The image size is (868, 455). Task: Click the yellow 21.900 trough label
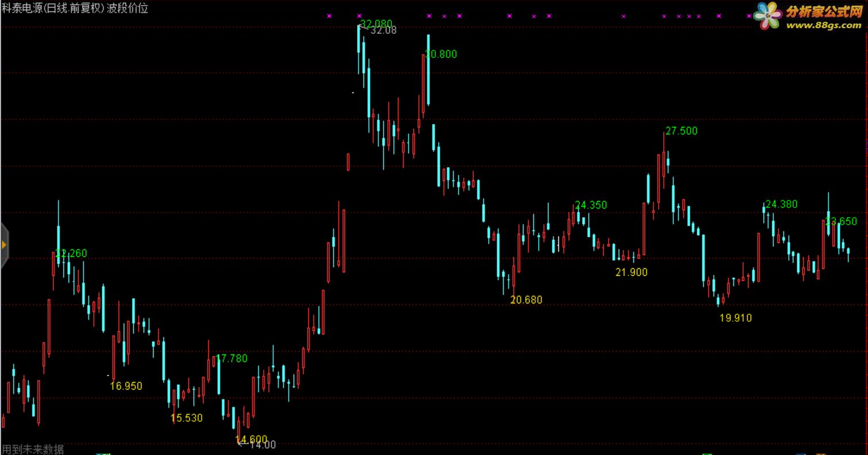pyautogui.click(x=631, y=272)
